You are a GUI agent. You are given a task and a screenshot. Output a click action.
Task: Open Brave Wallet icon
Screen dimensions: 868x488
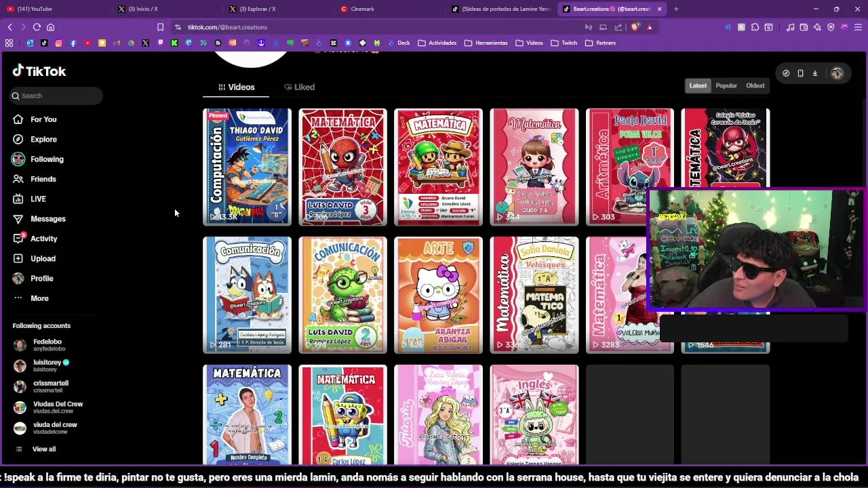click(804, 27)
